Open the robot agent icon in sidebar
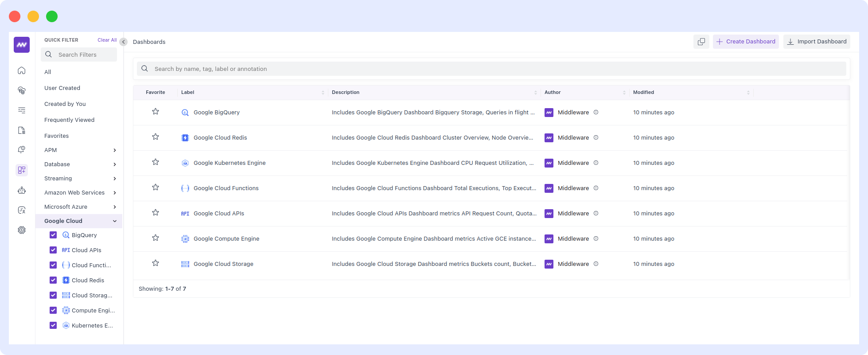Image resolution: width=868 pixels, height=355 pixels. coord(22,190)
